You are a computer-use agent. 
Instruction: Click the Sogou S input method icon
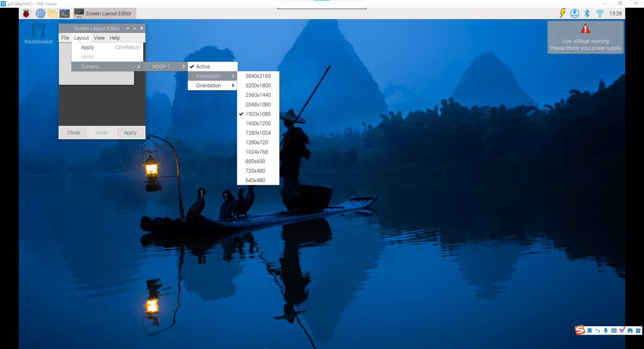(580, 330)
